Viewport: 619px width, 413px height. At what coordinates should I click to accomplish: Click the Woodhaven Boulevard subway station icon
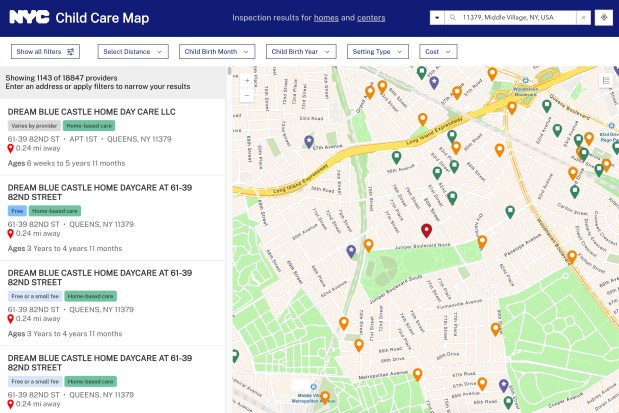[x=525, y=80]
